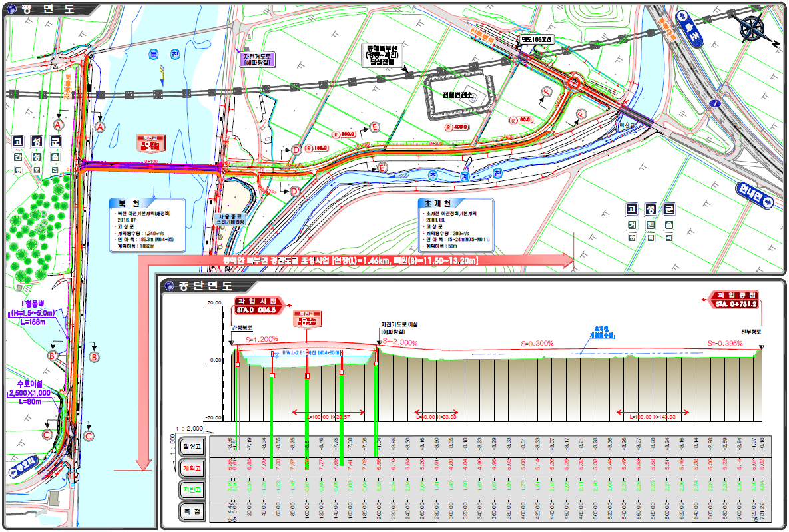789x532 pixels.
Task: Click the Route 7 highway shield
Action: tap(715, 104)
